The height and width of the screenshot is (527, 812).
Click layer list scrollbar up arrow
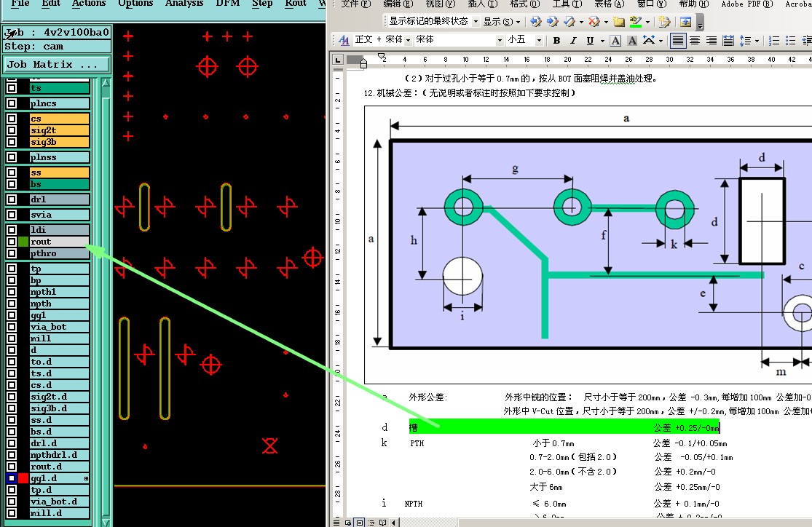tap(106, 83)
